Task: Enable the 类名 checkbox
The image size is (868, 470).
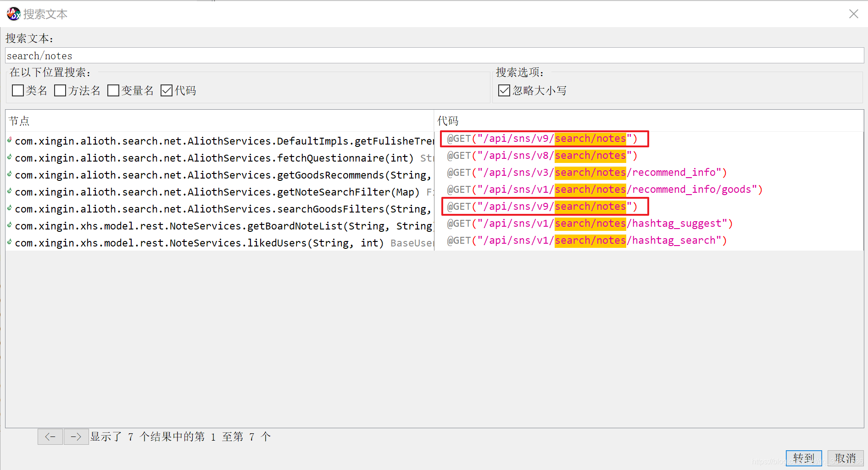Action: [18, 90]
